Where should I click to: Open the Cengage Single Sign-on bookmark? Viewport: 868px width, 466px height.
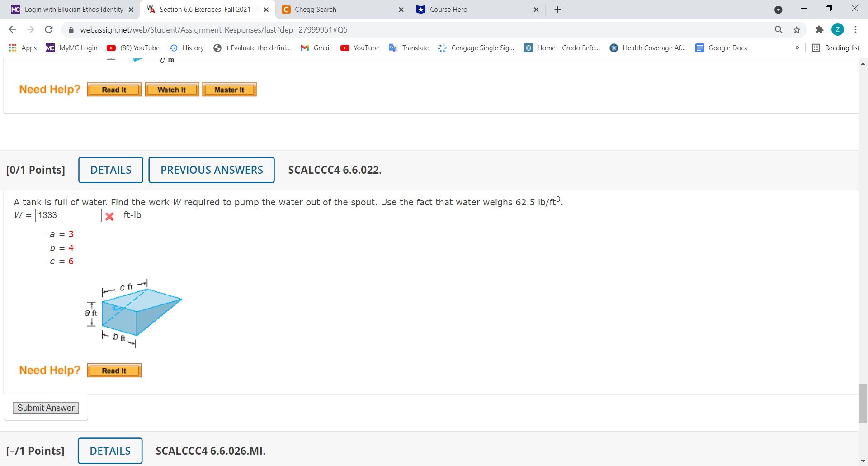point(476,48)
